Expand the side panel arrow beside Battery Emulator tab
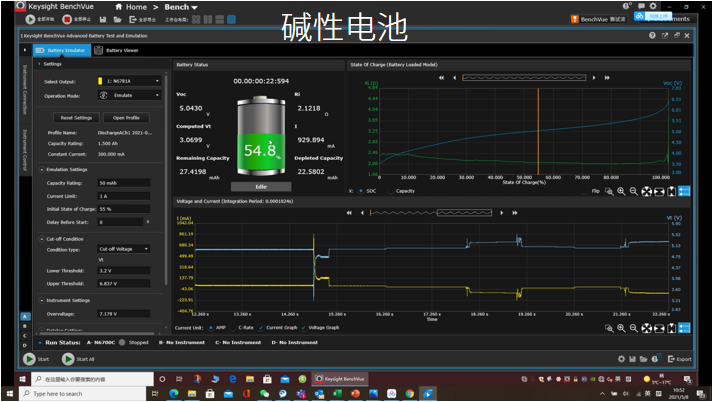The image size is (713, 402). point(25,50)
